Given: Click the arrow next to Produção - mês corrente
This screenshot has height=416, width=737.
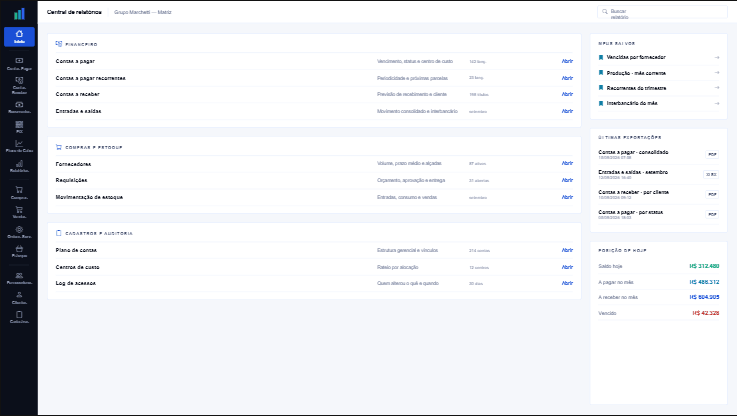Looking at the screenshot, I should pyautogui.click(x=717, y=73).
